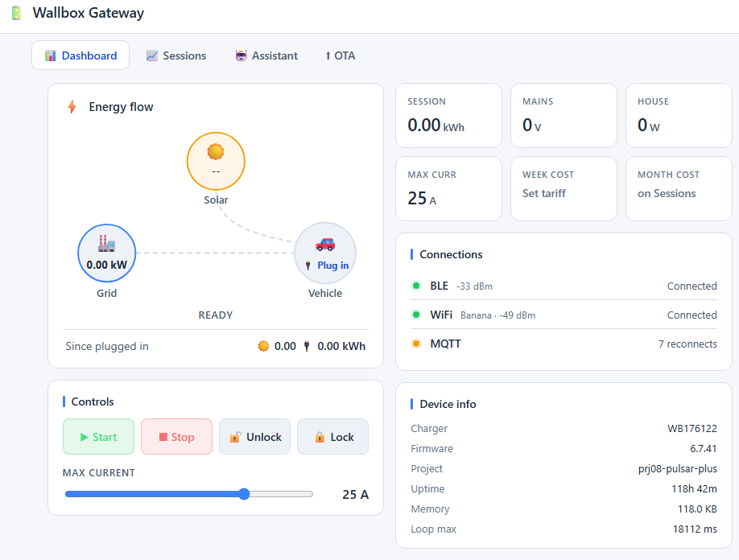Open the OTA update tab
Image resolution: width=739 pixels, height=560 pixels.
tap(340, 56)
